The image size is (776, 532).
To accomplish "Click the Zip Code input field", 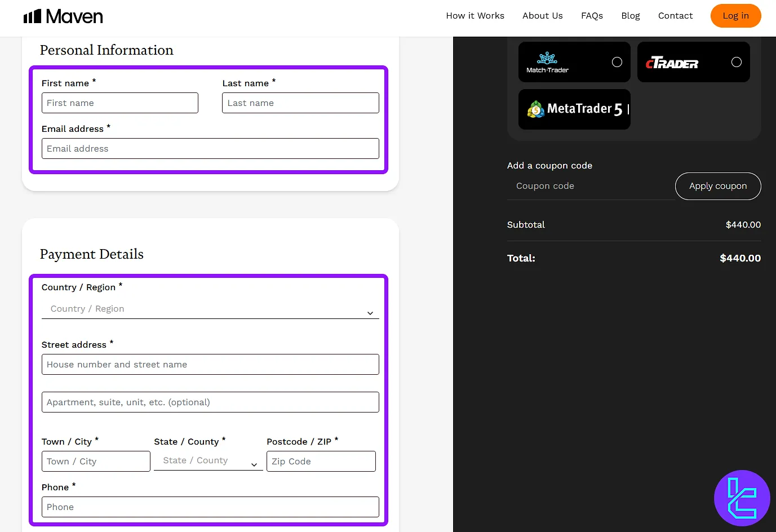I will tap(321, 462).
